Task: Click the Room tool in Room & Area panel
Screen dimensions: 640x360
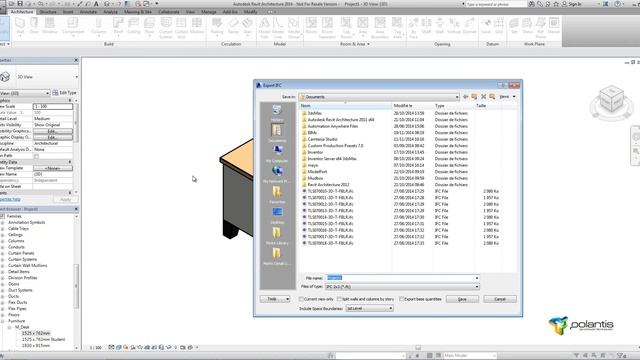Action: [311, 27]
